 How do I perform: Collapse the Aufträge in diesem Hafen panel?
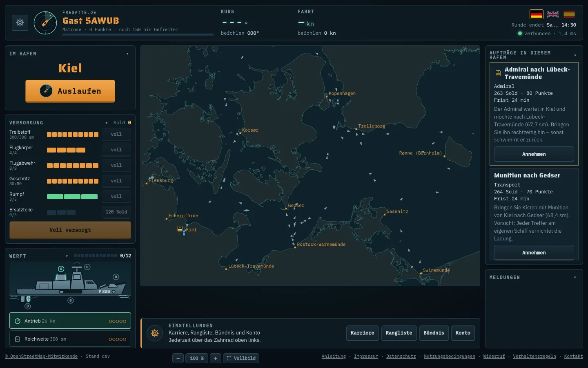pos(575,55)
